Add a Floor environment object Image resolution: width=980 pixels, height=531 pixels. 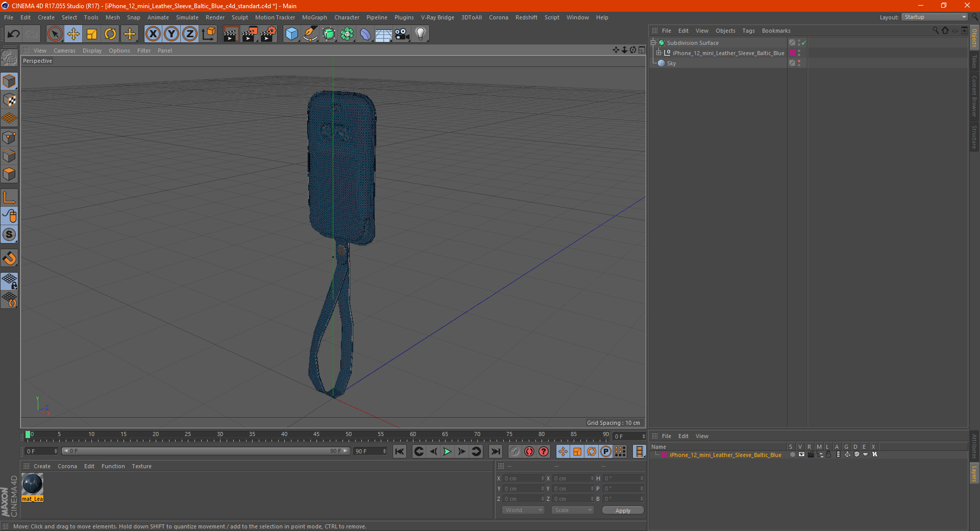click(x=384, y=34)
